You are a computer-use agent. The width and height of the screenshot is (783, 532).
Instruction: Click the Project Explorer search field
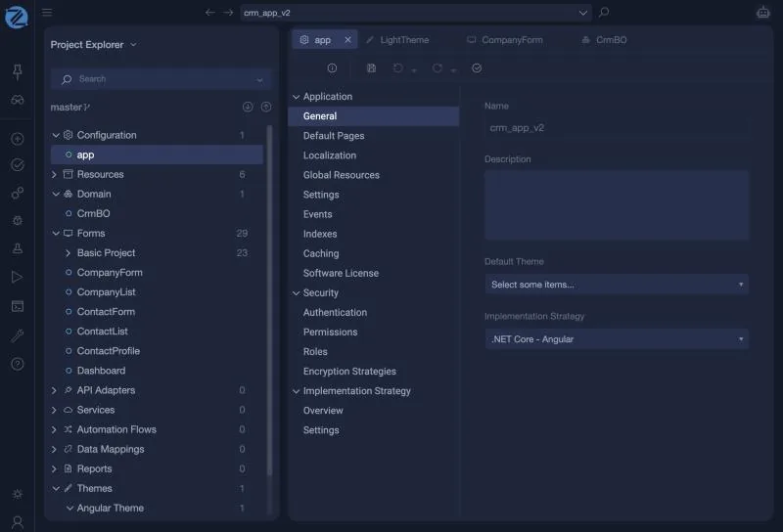(161, 79)
